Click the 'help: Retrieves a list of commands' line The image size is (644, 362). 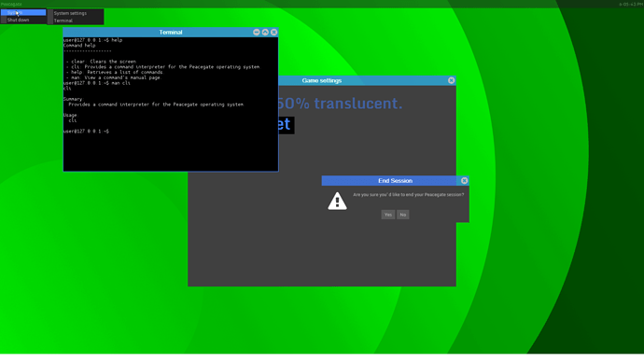click(x=114, y=72)
